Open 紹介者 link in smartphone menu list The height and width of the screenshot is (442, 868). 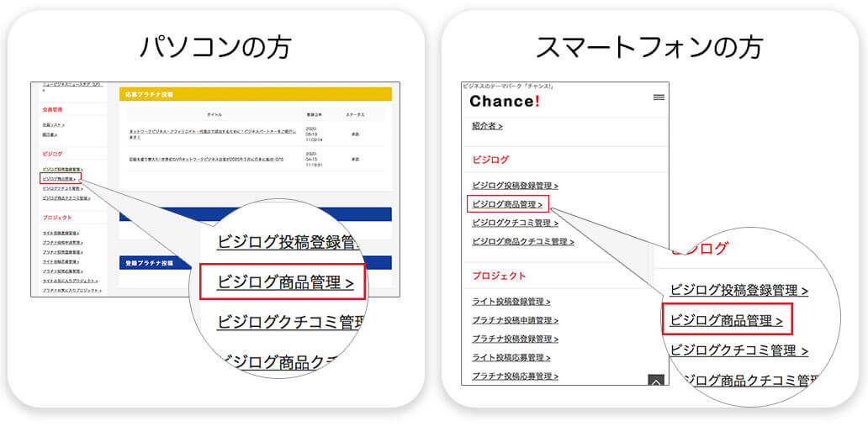click(487, 126)
